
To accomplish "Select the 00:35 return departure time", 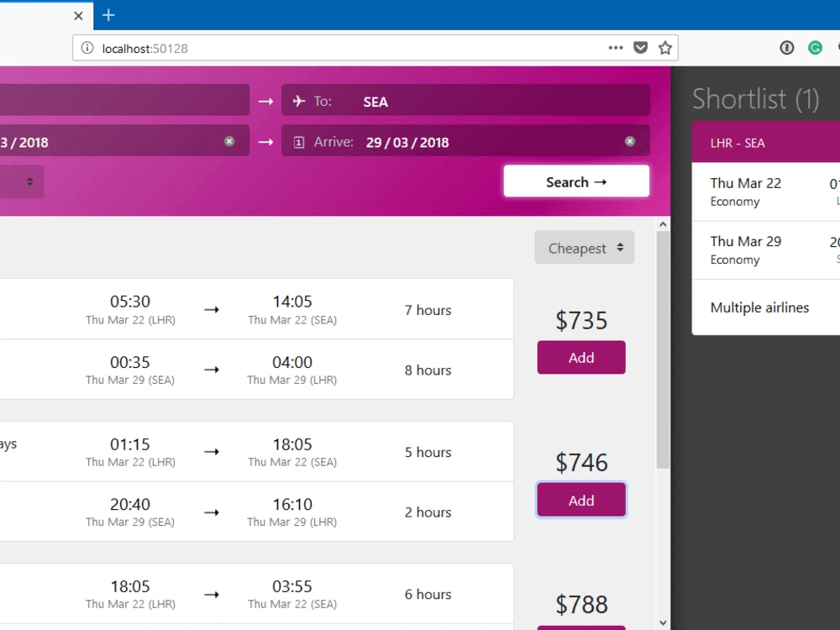I will tap(130, 362).
